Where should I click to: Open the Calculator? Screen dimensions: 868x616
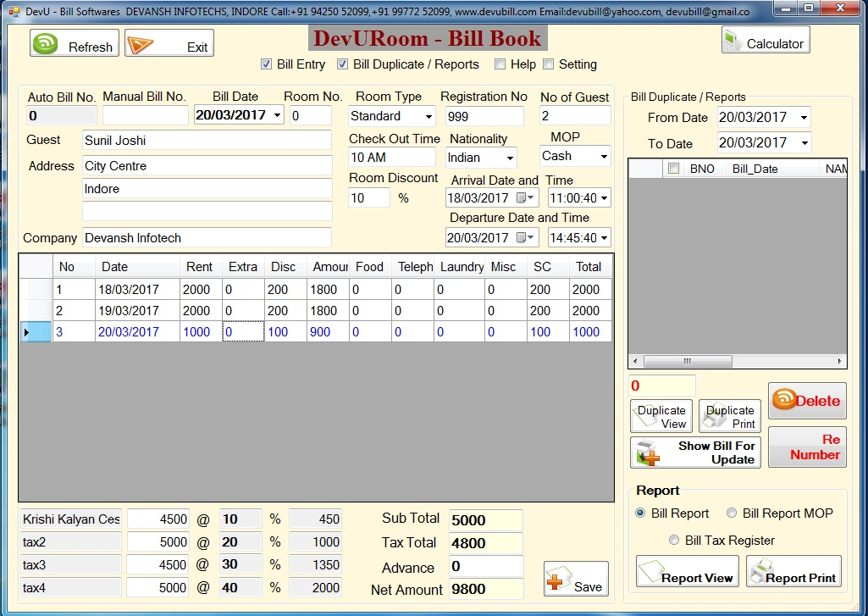(x=766, y=42)
